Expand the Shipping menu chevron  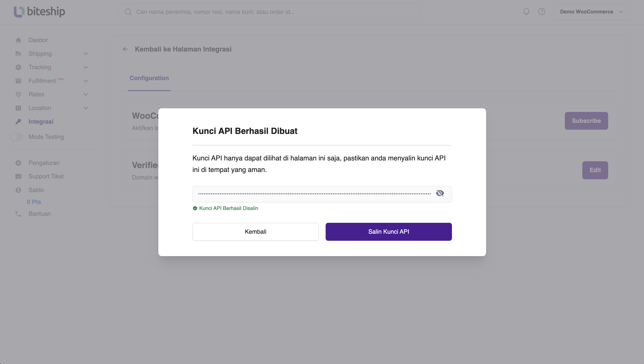(86, 54)
